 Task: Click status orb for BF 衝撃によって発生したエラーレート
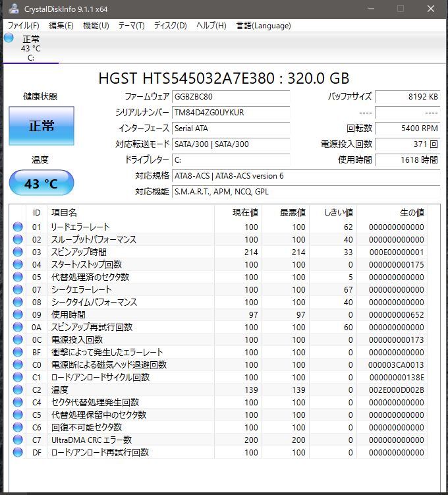click(x=18, y=352)
